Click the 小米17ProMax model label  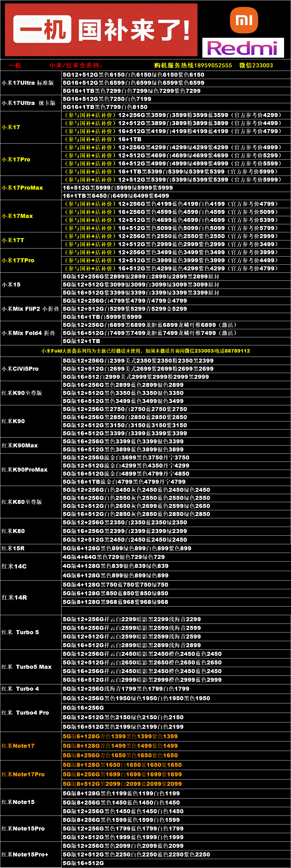pos(22,188)
